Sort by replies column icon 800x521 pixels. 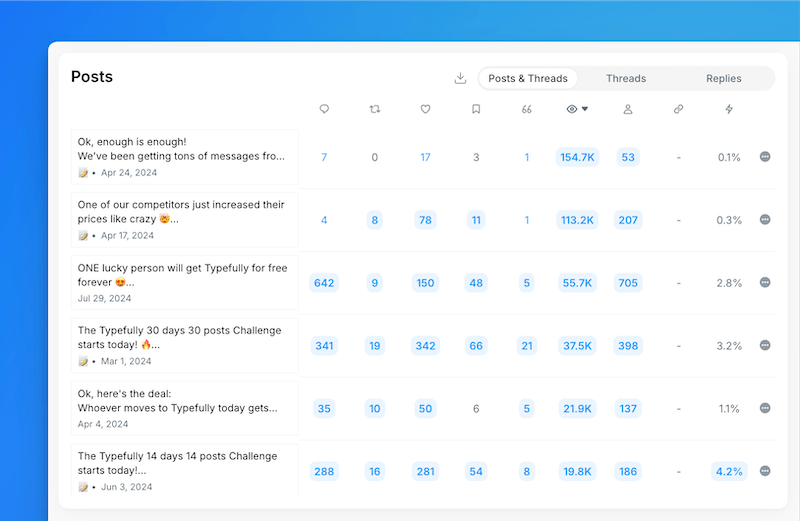coord(324,109)
